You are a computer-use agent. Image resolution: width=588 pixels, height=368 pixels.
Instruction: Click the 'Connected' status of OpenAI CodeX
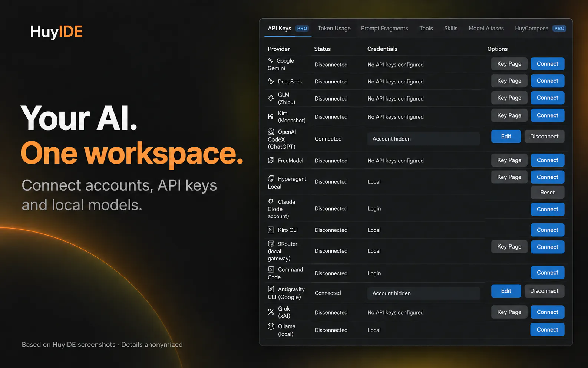(328, 139)
